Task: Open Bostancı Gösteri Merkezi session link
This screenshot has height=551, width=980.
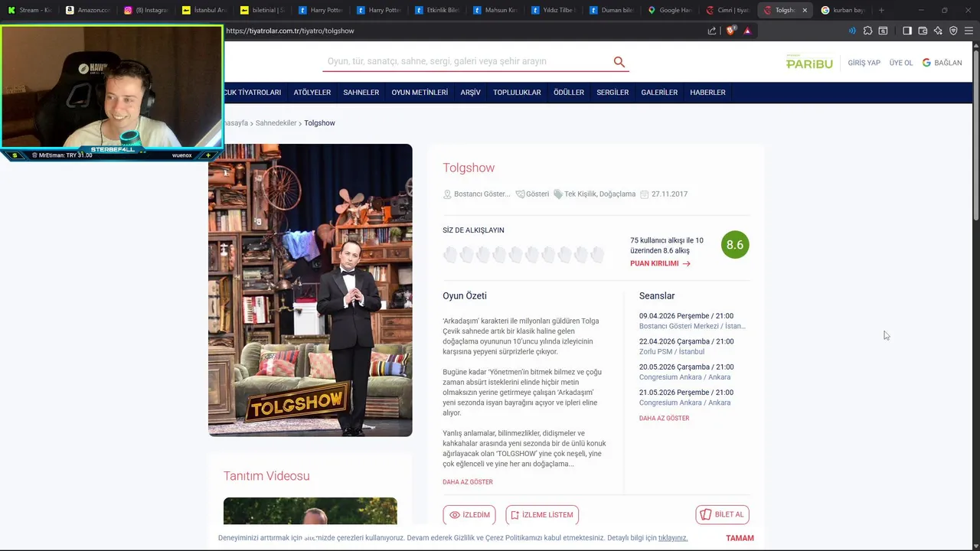Action: (692, 326)
